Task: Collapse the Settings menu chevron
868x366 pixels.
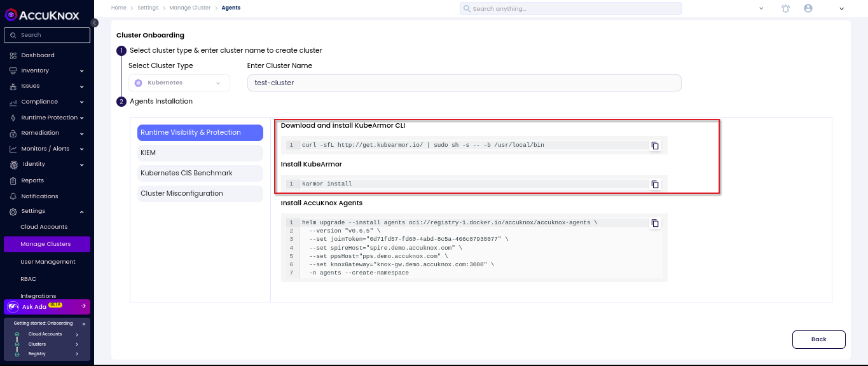Action: coord(82,211)
